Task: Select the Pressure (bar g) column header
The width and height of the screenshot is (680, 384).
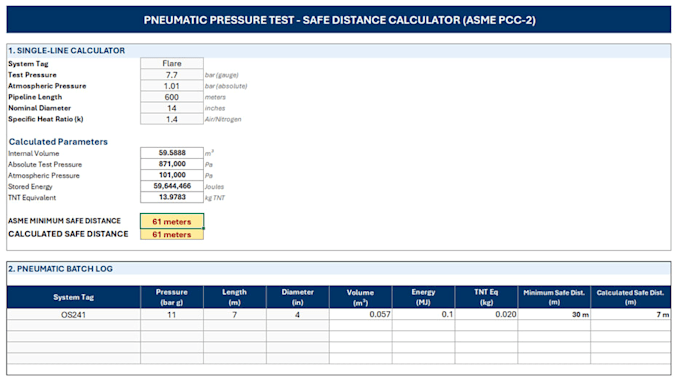Action: coord(172,297)
